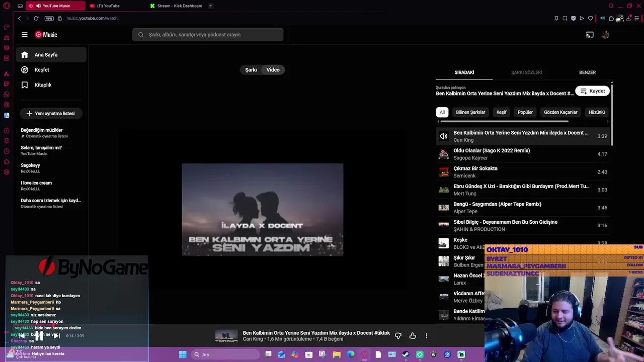Open the browser extensions puzzle icon
644x362 pixels.
click(611, 18)
